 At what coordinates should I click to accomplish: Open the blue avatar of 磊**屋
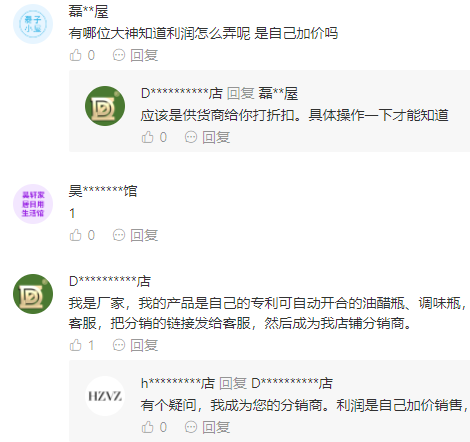pyautogui.click(x=33, y=24)
